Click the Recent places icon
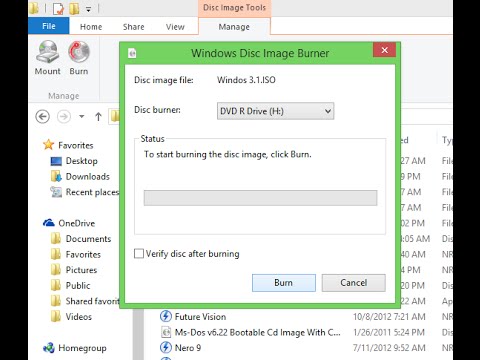The width and height of the screenshot is (480, 360). click(x=56, y=192)
